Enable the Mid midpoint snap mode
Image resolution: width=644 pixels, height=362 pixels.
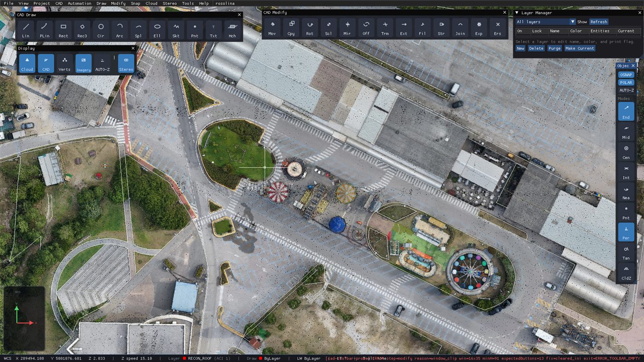coord(626,132)
